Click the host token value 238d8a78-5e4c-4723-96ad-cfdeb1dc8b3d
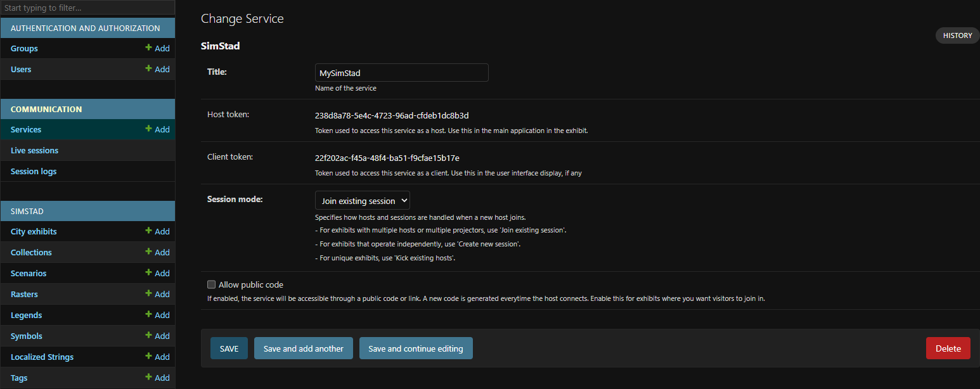980x389 pixels. click(392, 115)
